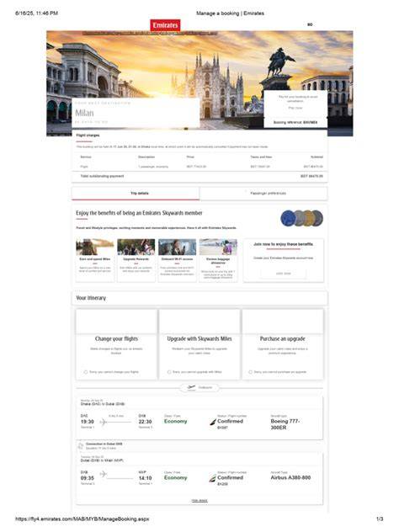Click the Dhaka (DAC) to Dubai (DXB) route text
The height and width of the screenshot is (532, 399).
tap(103, 404)
